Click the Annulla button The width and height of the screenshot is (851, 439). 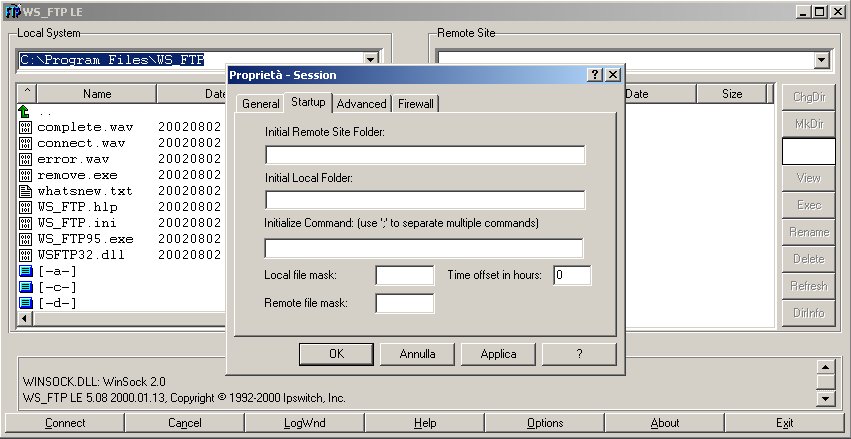[x=417, y=354]
